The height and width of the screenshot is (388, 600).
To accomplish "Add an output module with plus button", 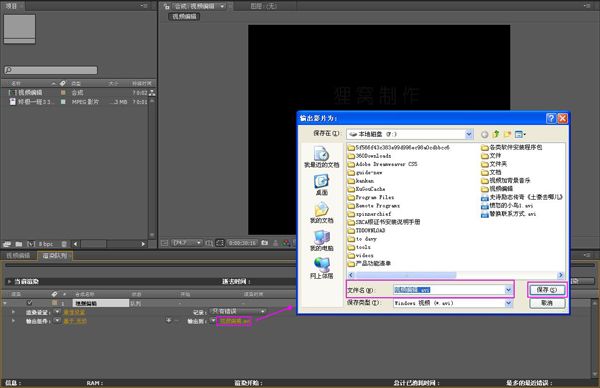I will [x=168, y=320].
